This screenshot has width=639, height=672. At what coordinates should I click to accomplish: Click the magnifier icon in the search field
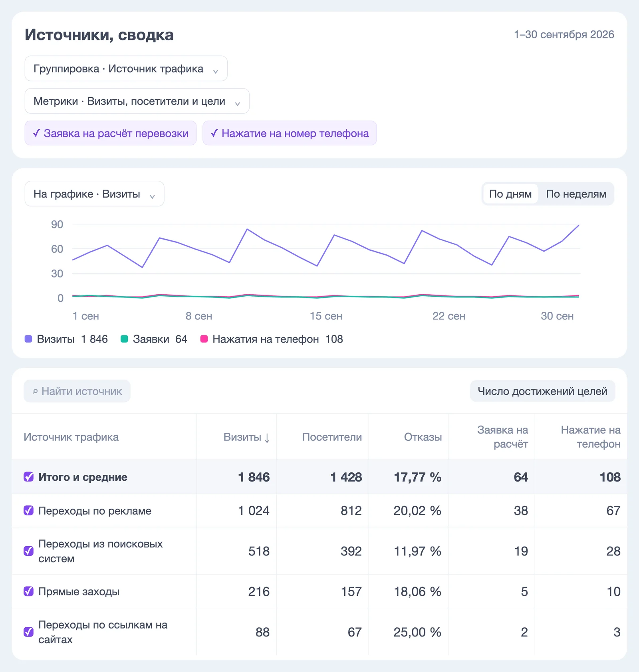point(35,391)
